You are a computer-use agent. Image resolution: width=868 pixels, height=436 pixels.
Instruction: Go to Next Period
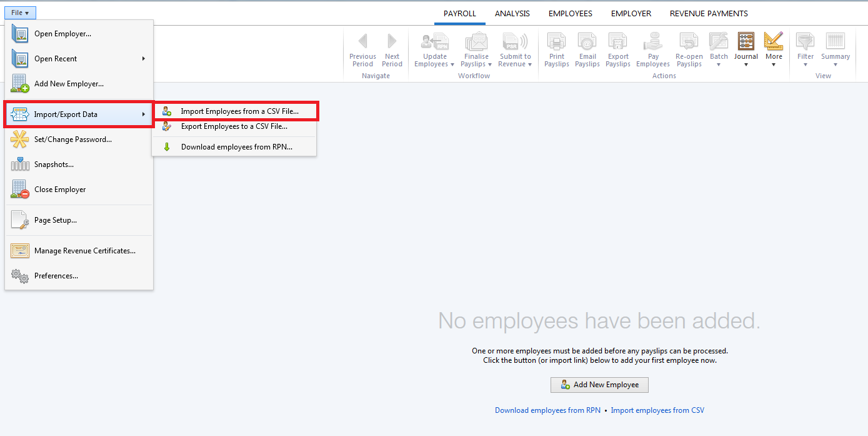pyautogui.click(x=392, y=50)
